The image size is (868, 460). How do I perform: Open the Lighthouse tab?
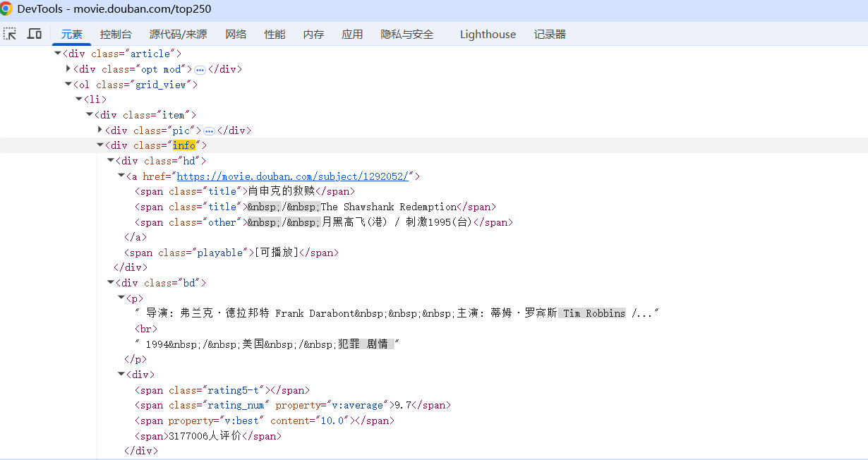point(488,35)
